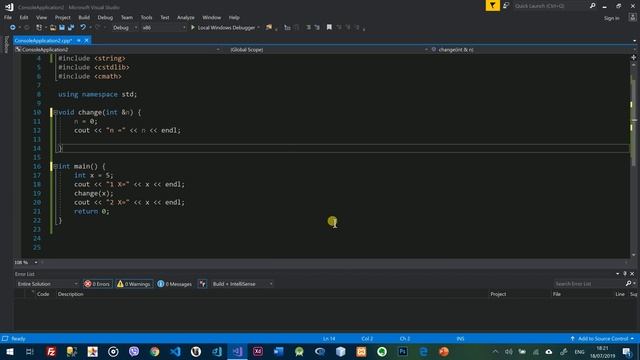
Task: Expand the Local Windows Debugger dropdown arrow
Action: [x=258, y=27]
